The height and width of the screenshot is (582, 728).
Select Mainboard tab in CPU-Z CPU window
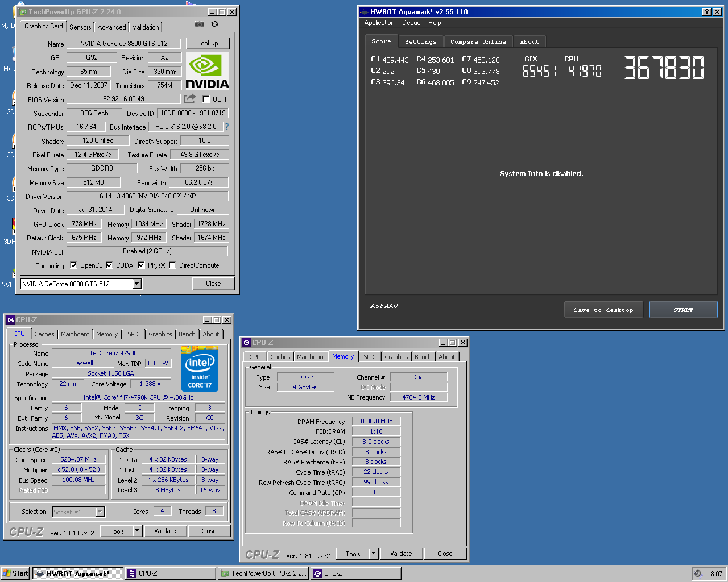coord(75,334)
